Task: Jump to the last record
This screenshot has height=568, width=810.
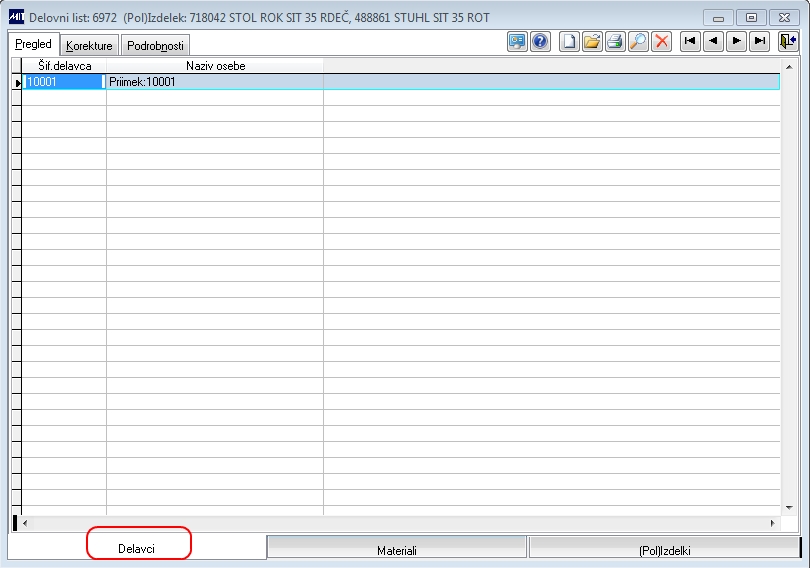Action: tap(760, 42)
